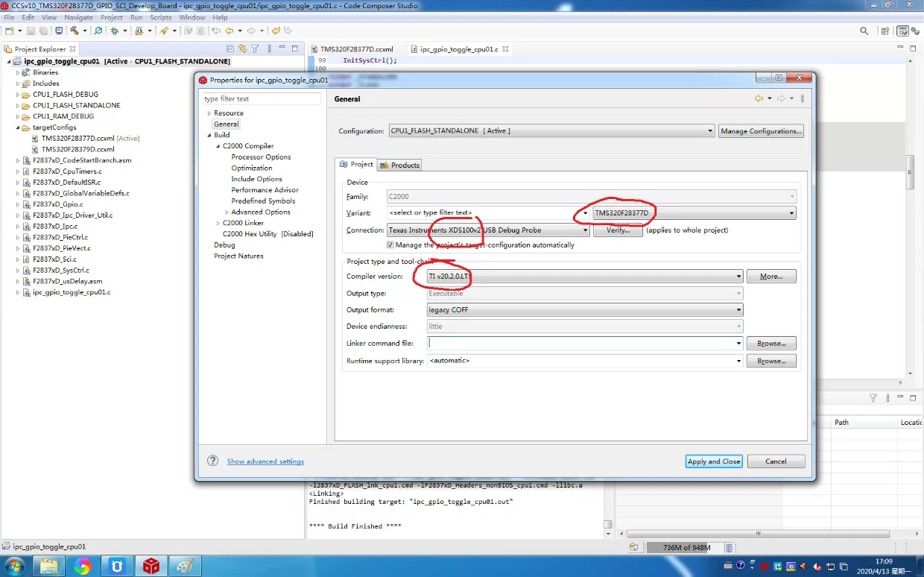Open File Explorer from taskbar
This screenshot has width=924, height=577.
click(48, 566)
